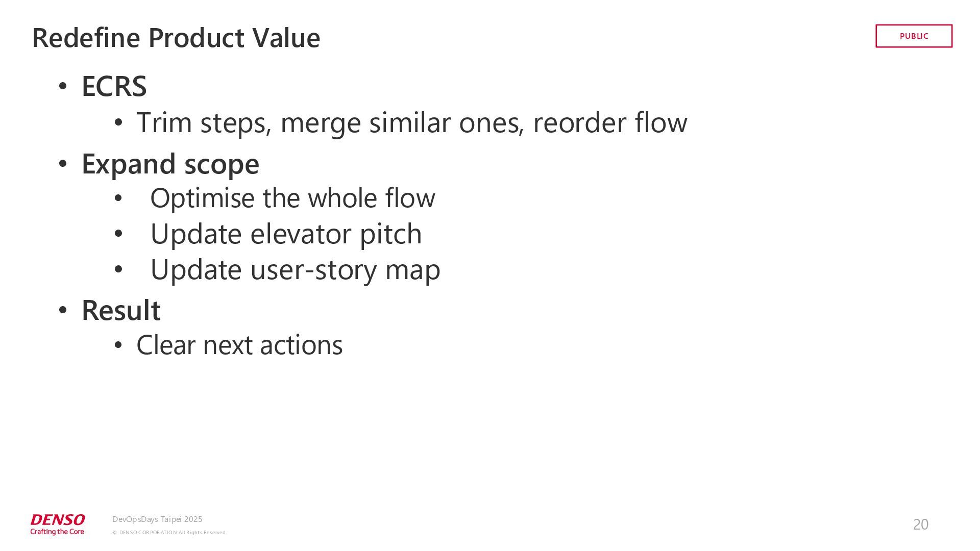This screenshot has height=551, width=980.
Task: Select the slide title Redefine Product Value
Action: 176,38
